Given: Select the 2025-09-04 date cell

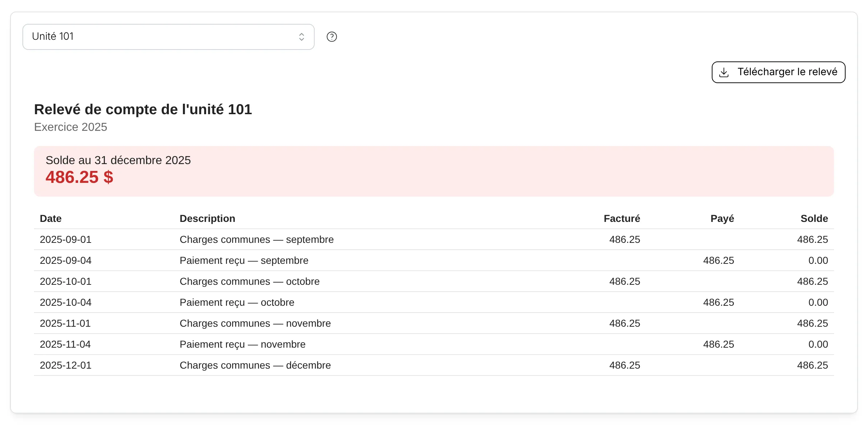Looking at the screenshot, I should pyautogui.click(x=65, y=261).
